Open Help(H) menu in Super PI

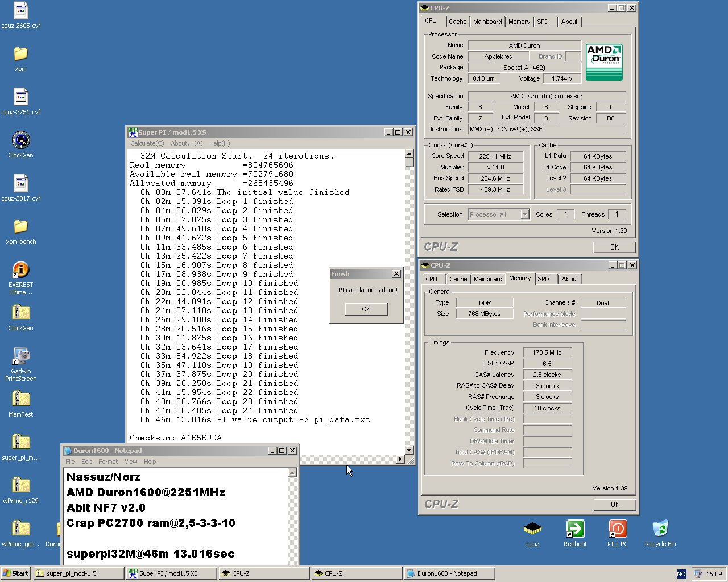tap(220, 143)
